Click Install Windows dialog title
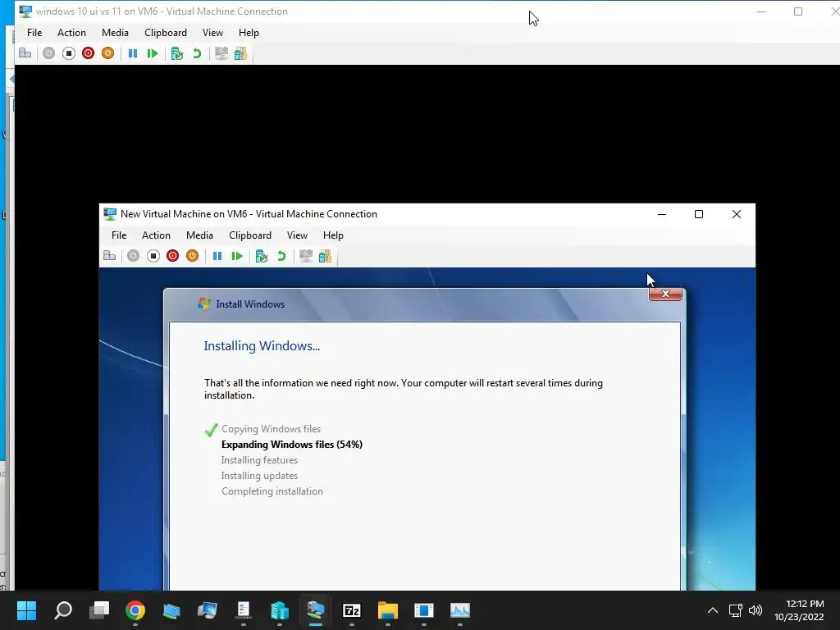840x630 pixels. (x=250, y=304)
